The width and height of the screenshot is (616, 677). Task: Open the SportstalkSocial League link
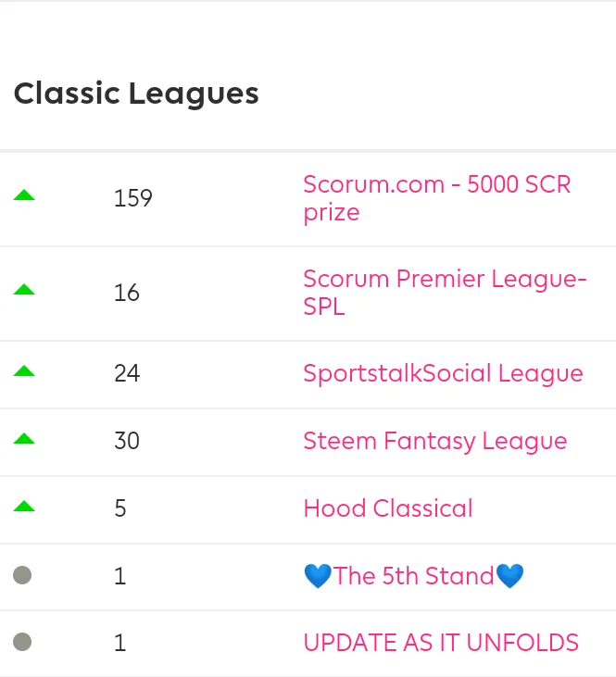443,373
